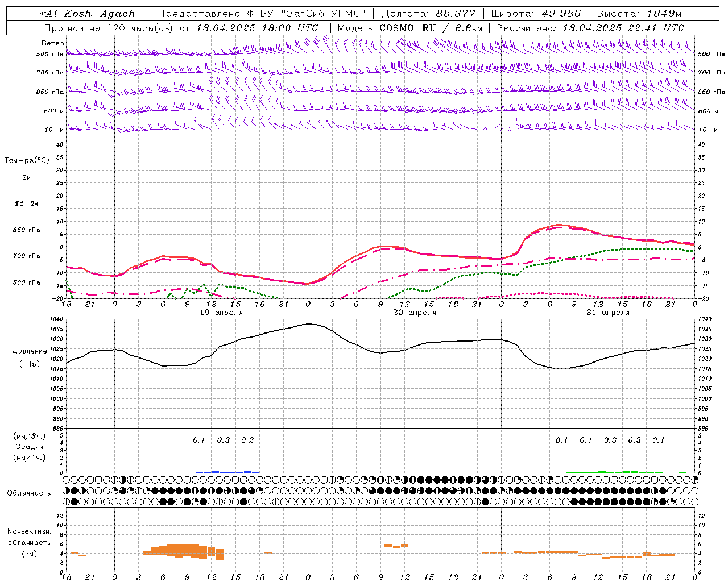The width and height of the screenshot is (728, 582).
Task: Click the 850 гПа temperature legend entry
Action: coord(26,230)
